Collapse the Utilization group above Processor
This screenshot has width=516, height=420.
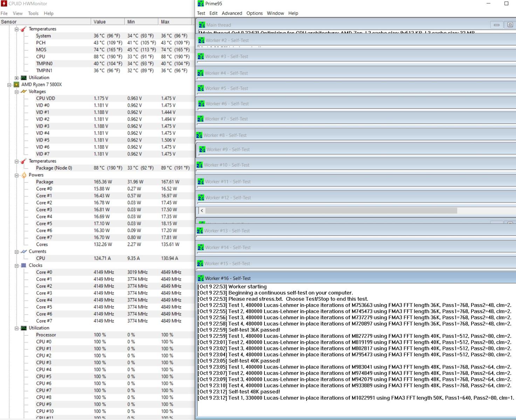coord(16,328)
